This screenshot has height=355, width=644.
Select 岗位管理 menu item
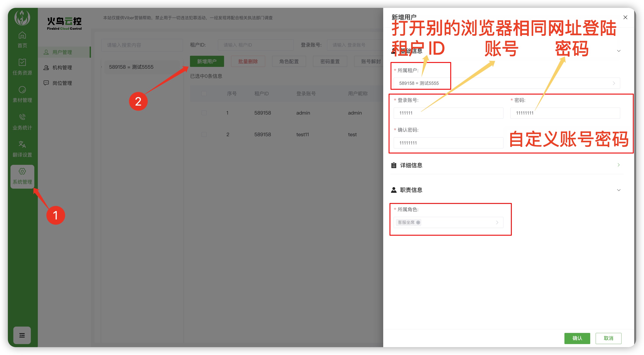62,83
